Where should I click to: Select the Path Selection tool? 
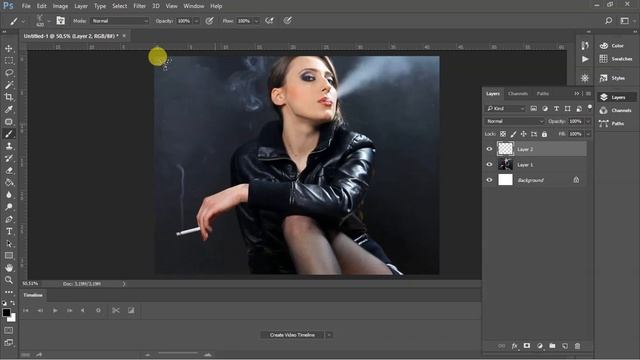coord(9,244)
